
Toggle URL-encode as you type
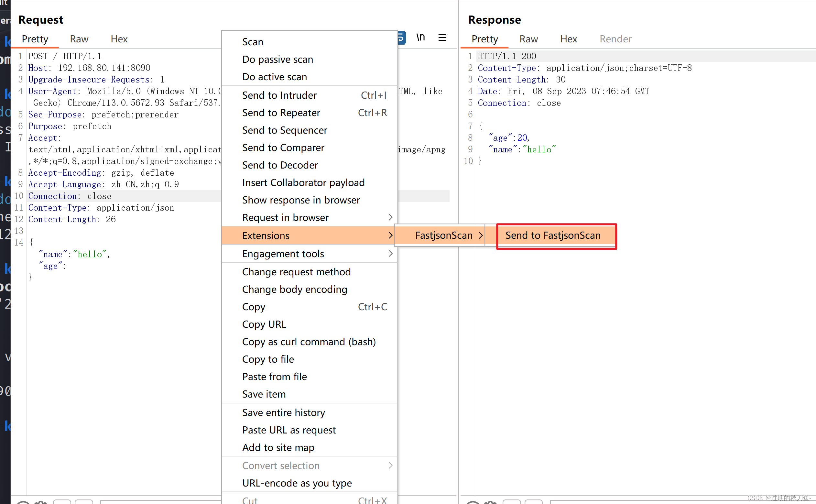[x=310, y=483]
